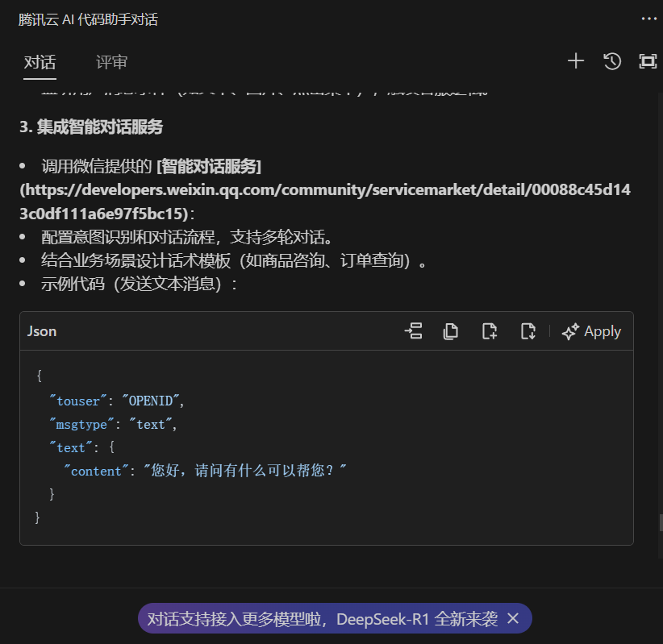663x644 pixels.
Task: Apply the Json code snippet
Action: pos(591,331)
